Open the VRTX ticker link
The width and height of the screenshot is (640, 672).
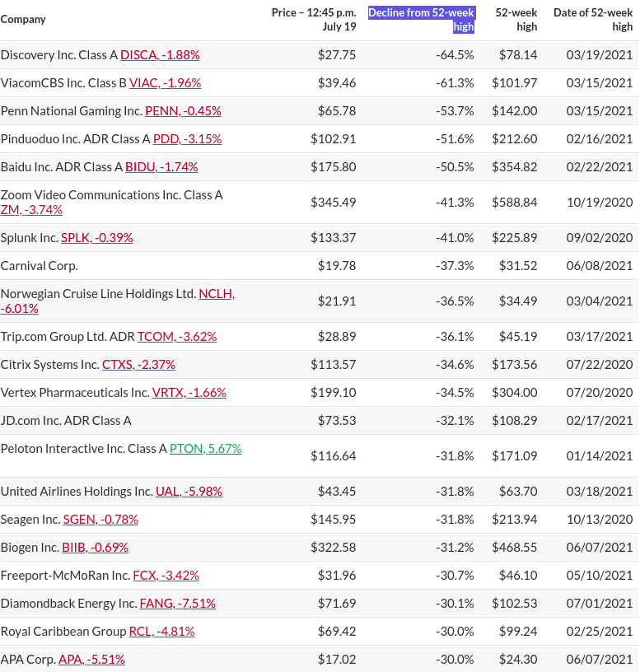(x=189, y=393)
